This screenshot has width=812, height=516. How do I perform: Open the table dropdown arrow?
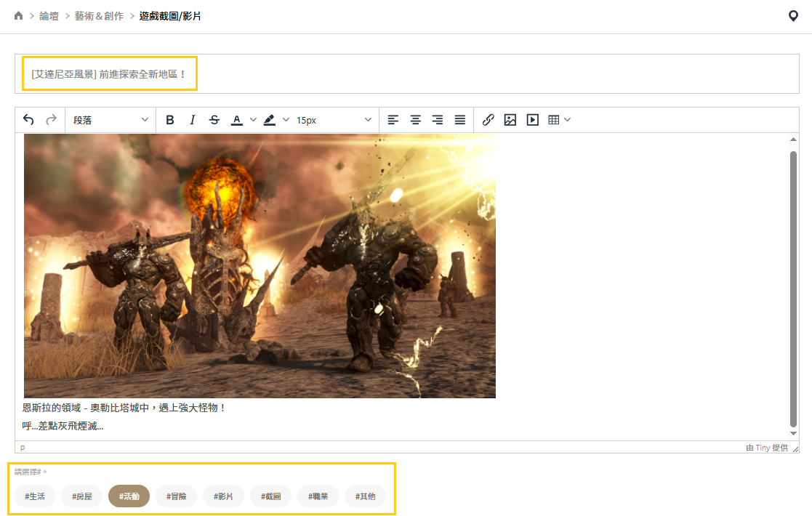click(x=568, y=120)
